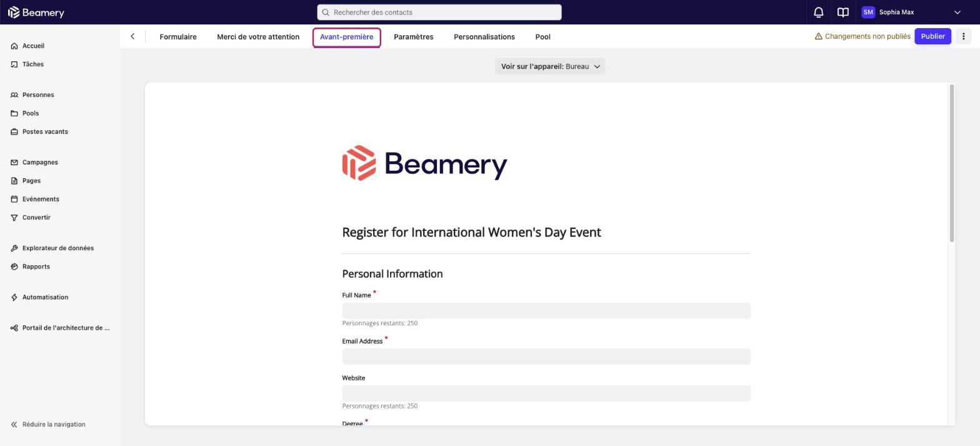The height and width of the screenshot is (446, 980).
Task: Click the Convertir funnel icon
Action: 14,218
